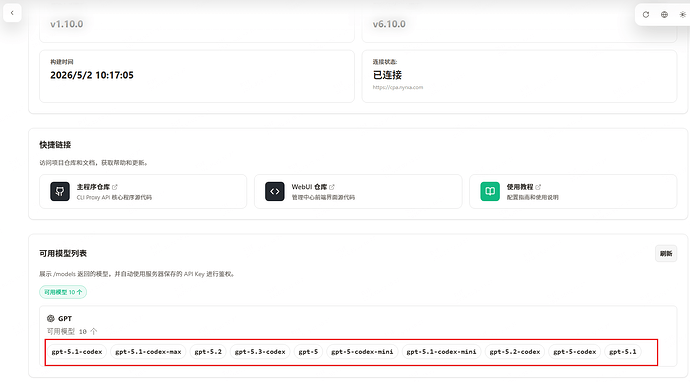690x382 pixels.
Task: Click the code brackets icon for WebUI 仓库
Action: pyautogui.click(x=275, y=191)
